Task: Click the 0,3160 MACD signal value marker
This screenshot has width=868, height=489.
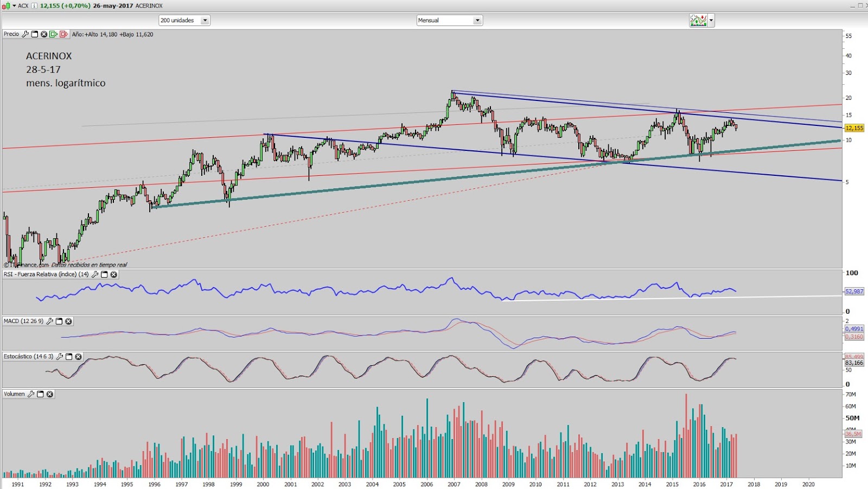Action: pos(854,337)
